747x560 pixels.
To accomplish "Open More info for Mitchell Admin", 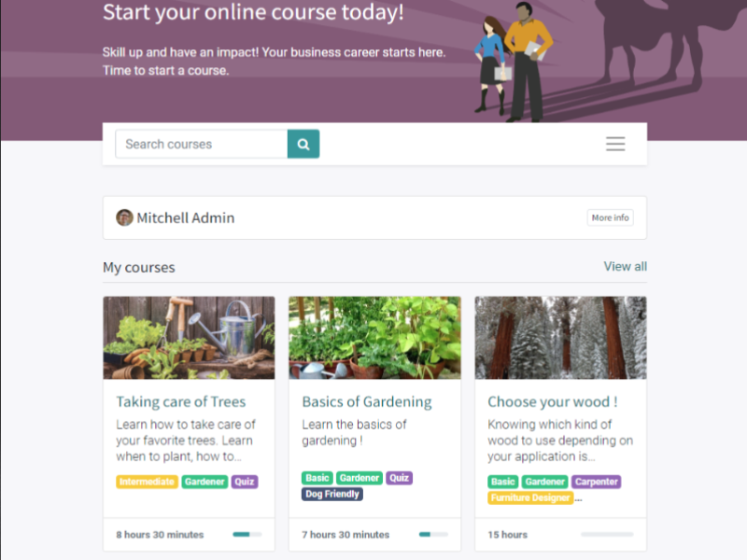I will [x=610, y=217].
